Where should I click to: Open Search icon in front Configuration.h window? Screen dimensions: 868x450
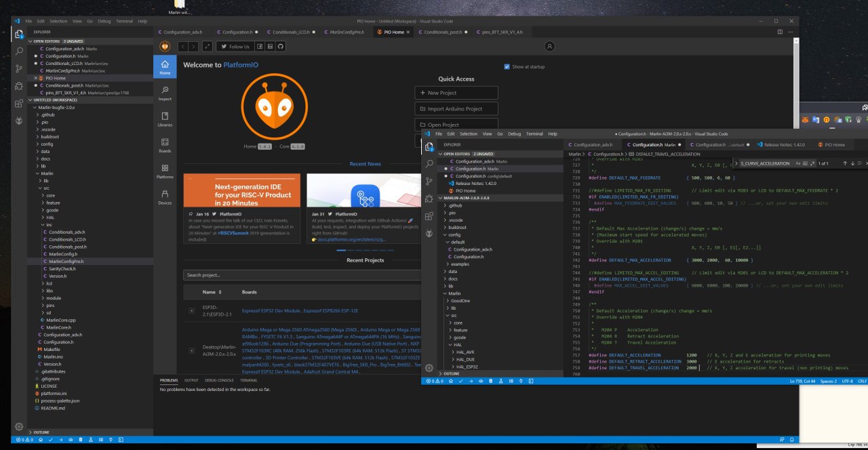coord(429,164)
